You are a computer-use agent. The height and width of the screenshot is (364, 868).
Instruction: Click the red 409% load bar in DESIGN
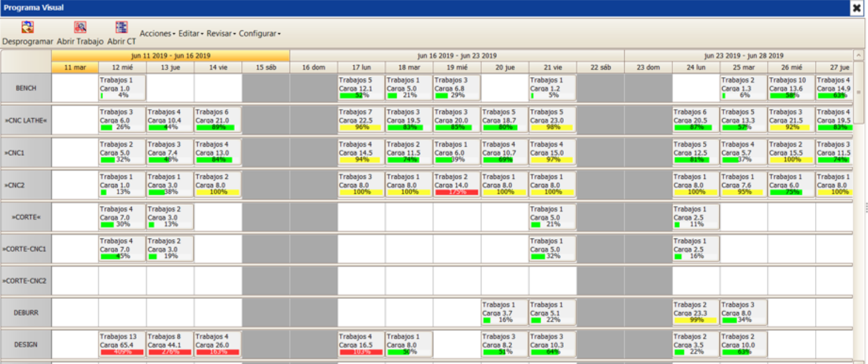[x=122, y=352]
